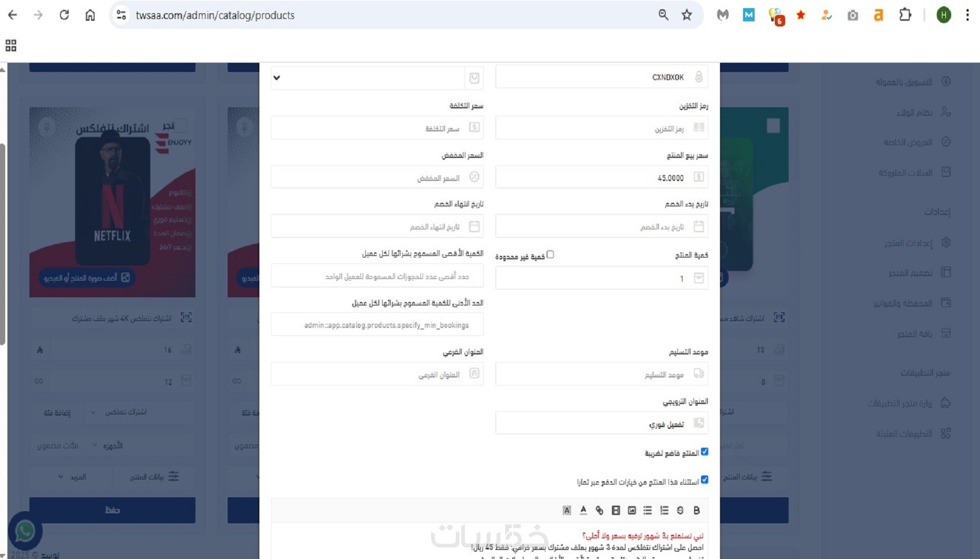Click the insert link icon in editor
Screen dimensions: 980x559
coord(600,510)
